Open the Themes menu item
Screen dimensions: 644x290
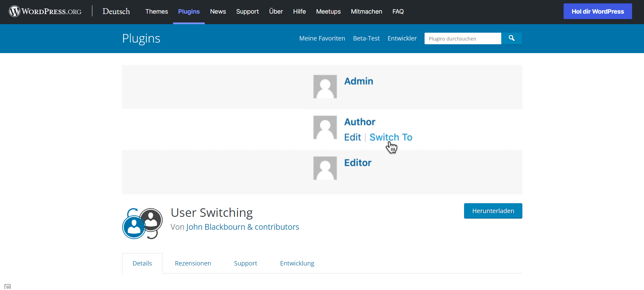point(157,12)
